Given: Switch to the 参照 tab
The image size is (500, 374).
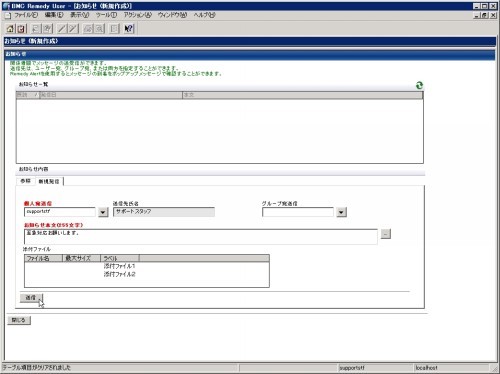Looking at the screenshot, I should (26, 181).
